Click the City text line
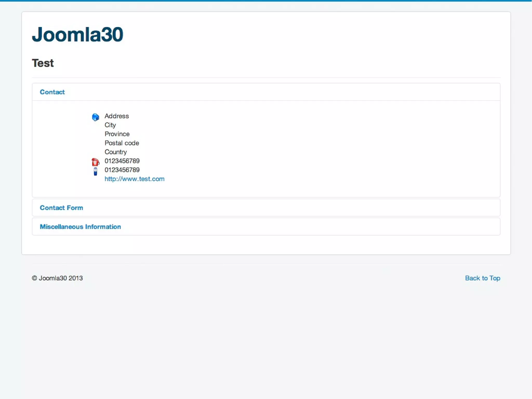532x399 pixels. click(x=110, y=125)
